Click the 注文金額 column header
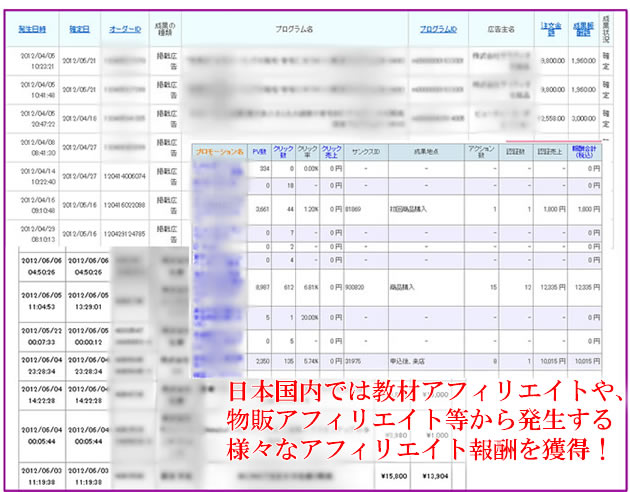The height and width of the screenshot is (492, 630). [x=549, y=30]
